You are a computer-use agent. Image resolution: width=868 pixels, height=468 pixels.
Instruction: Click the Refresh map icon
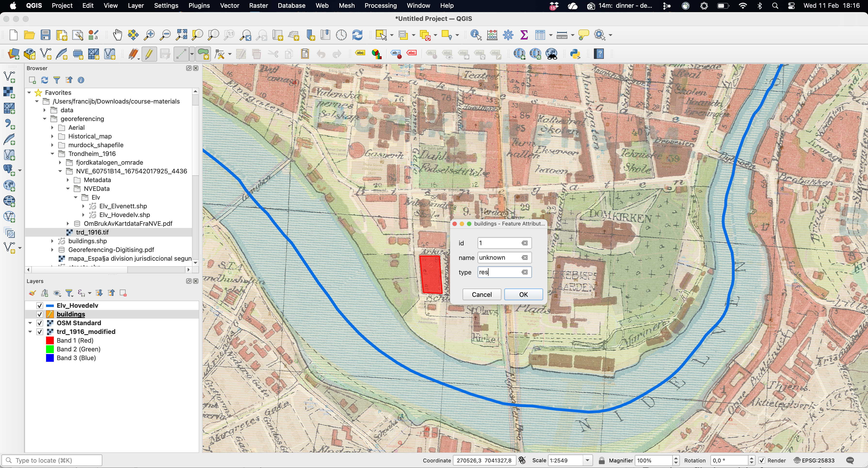tap(357, 35)
